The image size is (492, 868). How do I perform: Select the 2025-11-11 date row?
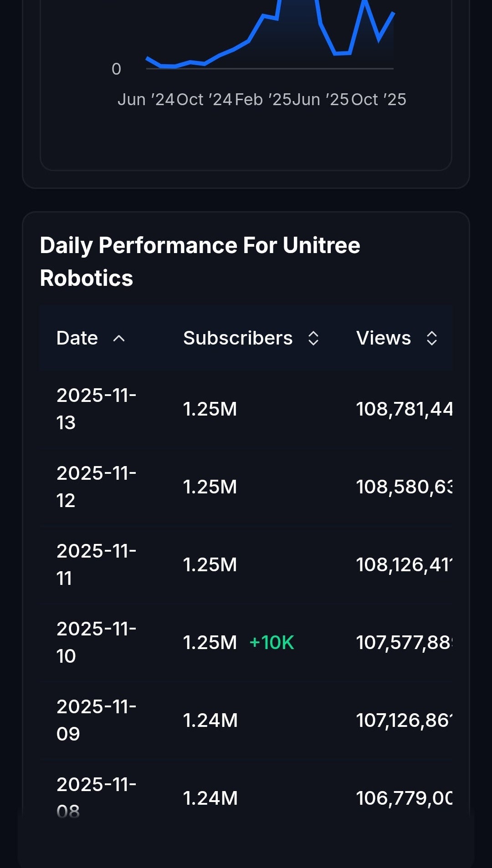96,564
